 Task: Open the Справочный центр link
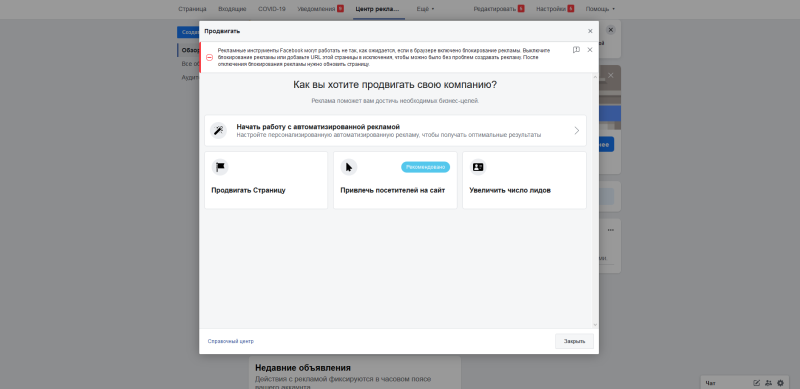[x=231, y=341]
